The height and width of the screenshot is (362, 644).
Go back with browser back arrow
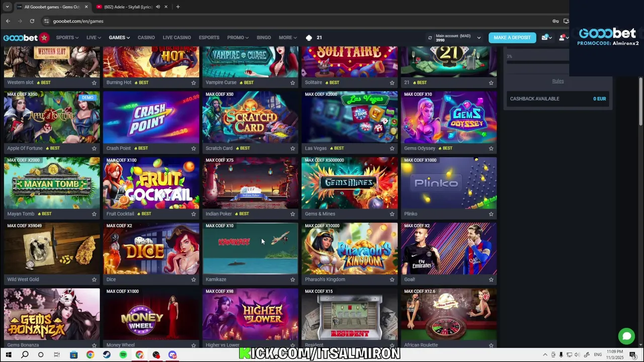coord(8,21)
